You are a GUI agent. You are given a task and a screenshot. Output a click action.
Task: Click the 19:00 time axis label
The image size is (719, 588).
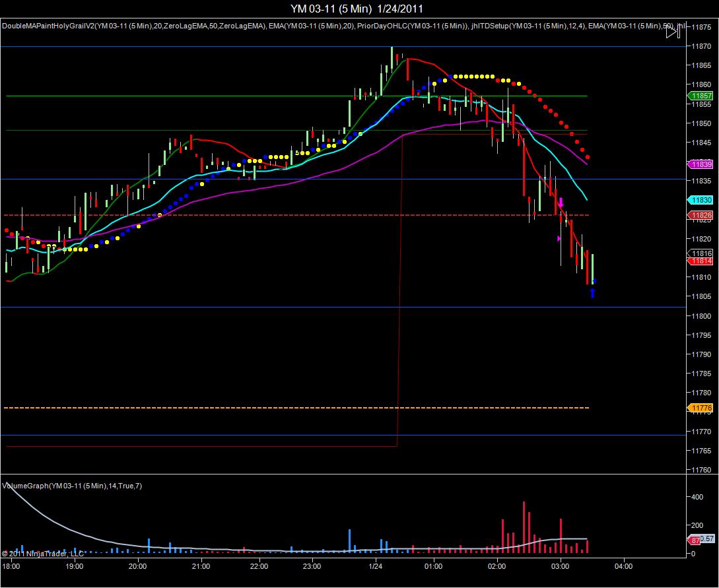click(75, 566)
